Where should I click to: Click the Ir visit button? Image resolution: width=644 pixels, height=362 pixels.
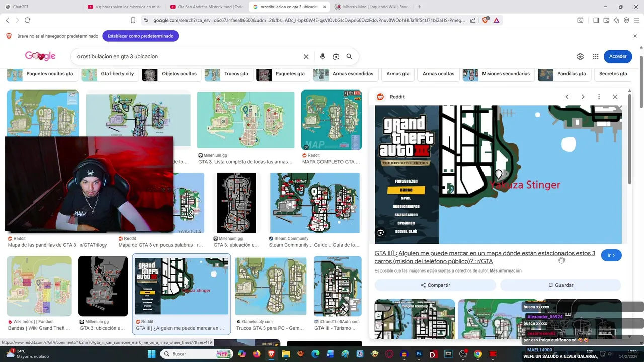coord(611,255)
